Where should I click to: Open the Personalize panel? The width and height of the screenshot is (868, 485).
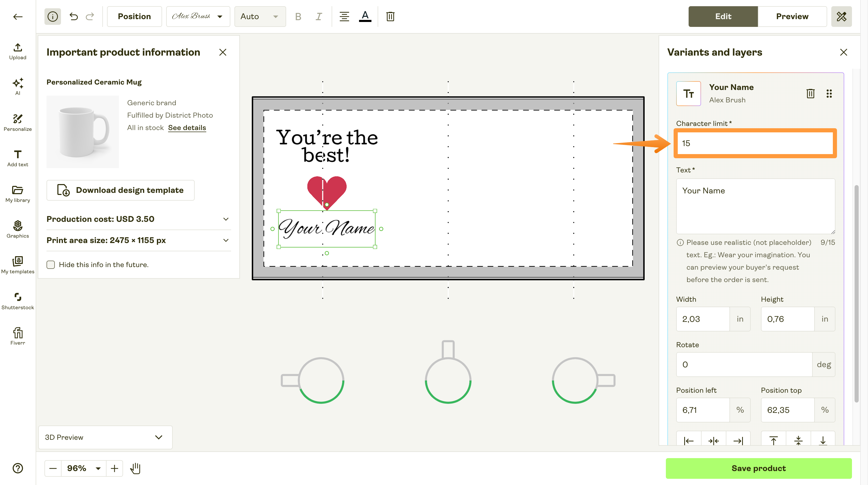[x=18, y=123]
